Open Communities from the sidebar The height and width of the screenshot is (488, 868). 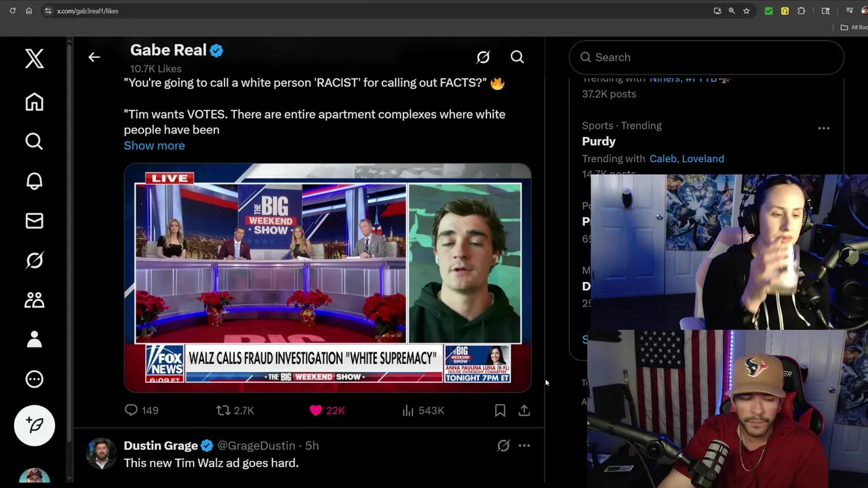click(x=35, y=300)
